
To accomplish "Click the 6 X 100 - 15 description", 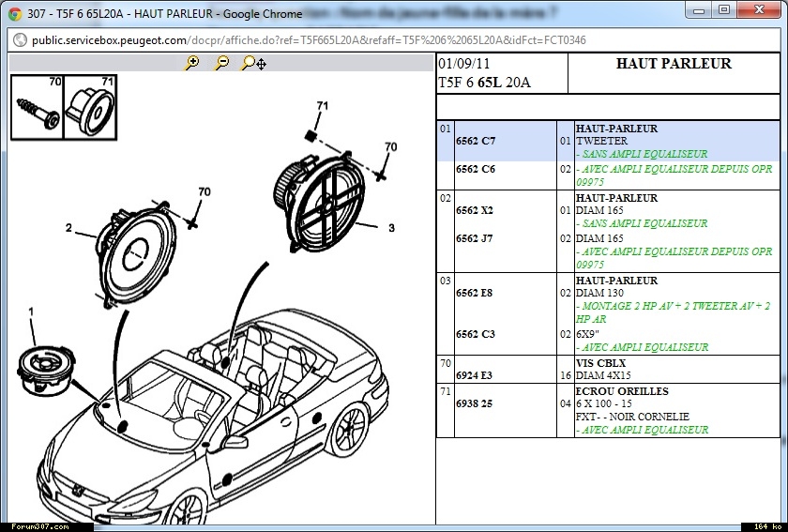I will tap(603, 403).
